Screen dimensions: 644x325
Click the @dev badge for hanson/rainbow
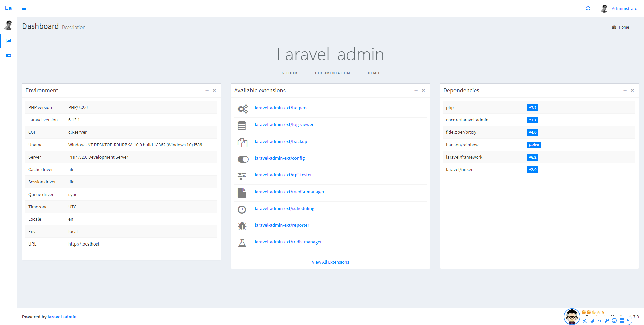pos(534,145)
